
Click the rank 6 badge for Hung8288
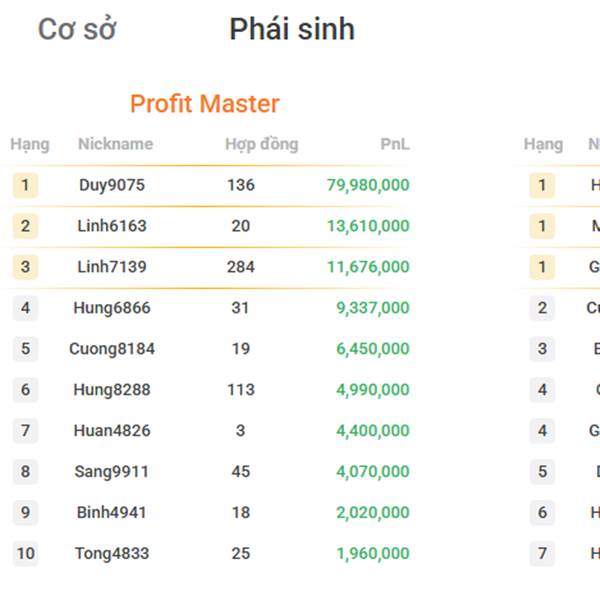[25, 390]
